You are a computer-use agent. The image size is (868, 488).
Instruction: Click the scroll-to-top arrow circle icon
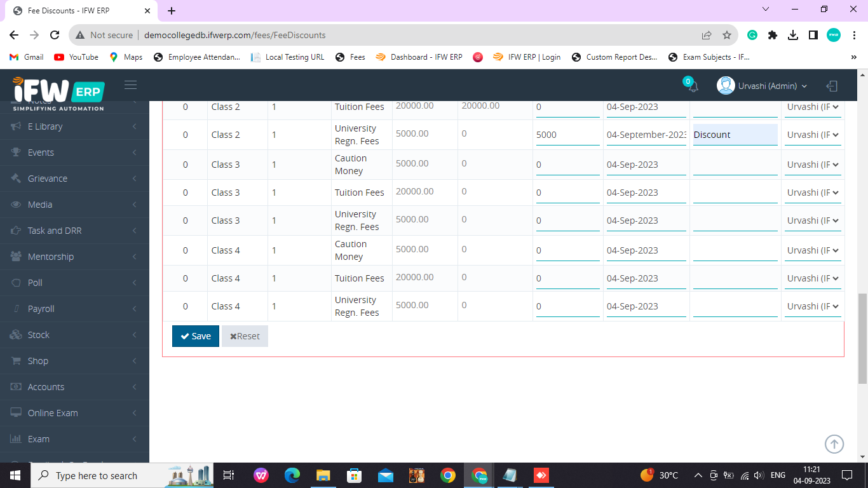[834, 444]
